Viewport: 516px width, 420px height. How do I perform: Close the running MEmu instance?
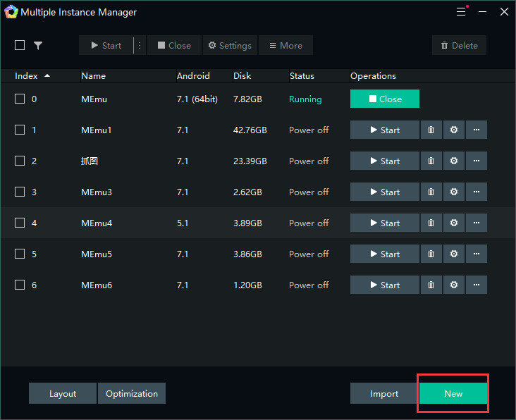coord(385,99)
